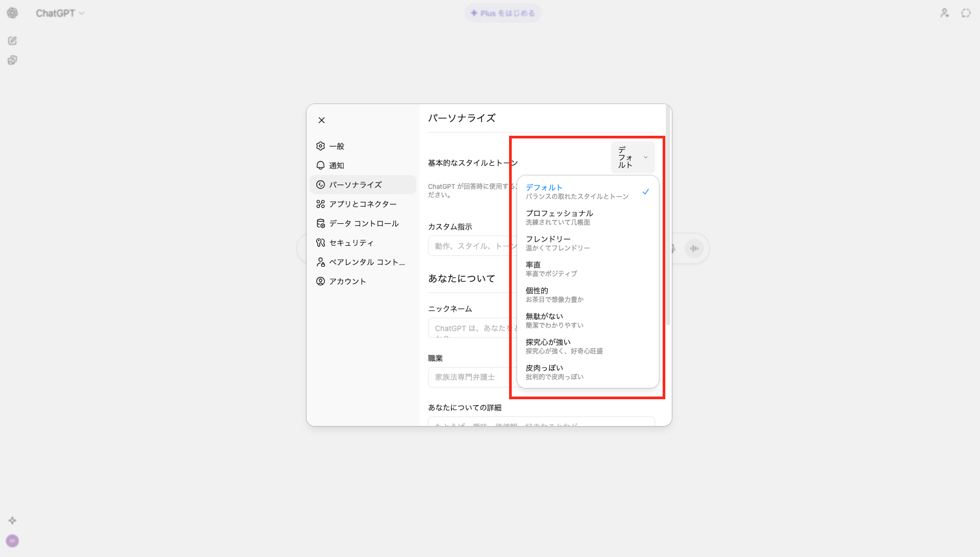Click the sparkle icon above the profile avatar
Viewport: 980px width, 557px height.
coord(12,520)
